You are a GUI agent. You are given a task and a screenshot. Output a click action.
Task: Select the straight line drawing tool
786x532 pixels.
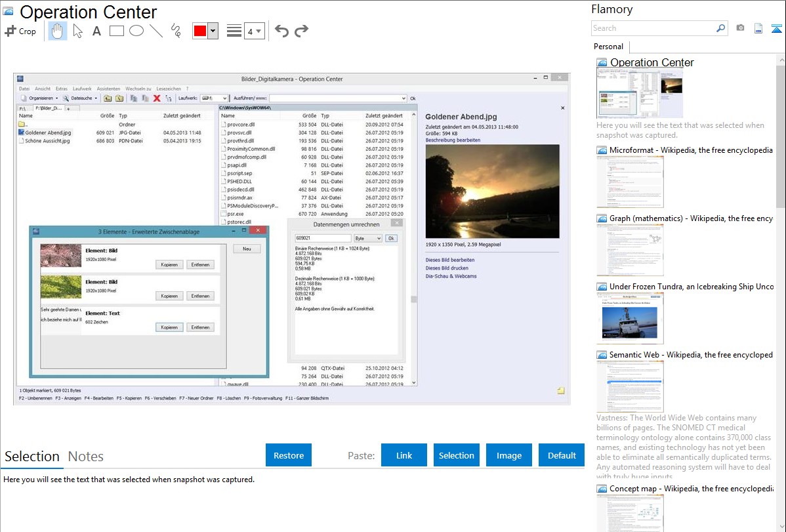click(155, 31)
